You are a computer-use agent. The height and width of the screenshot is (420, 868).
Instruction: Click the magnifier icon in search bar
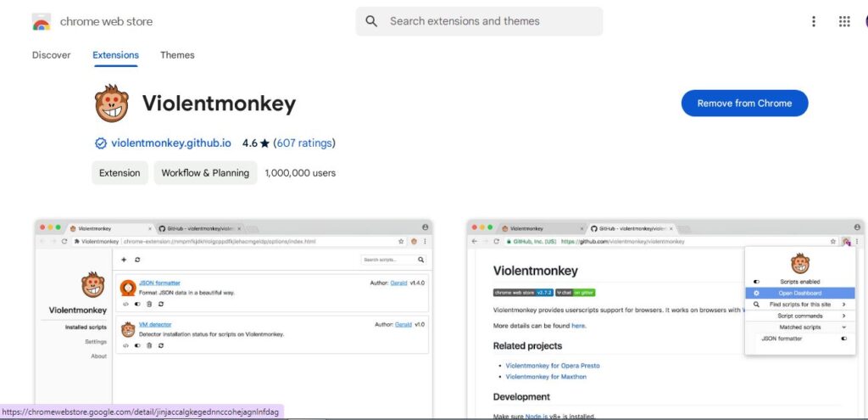pos(372,21)
